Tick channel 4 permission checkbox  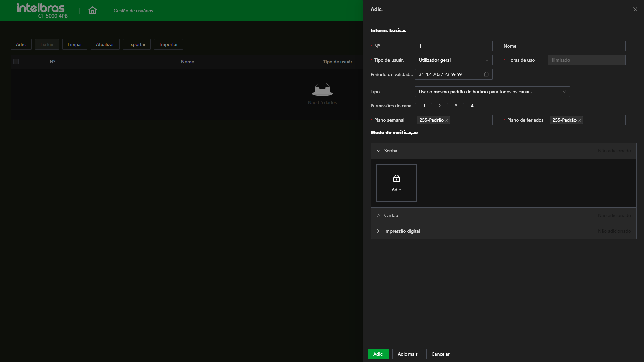[x=466, y=106]
